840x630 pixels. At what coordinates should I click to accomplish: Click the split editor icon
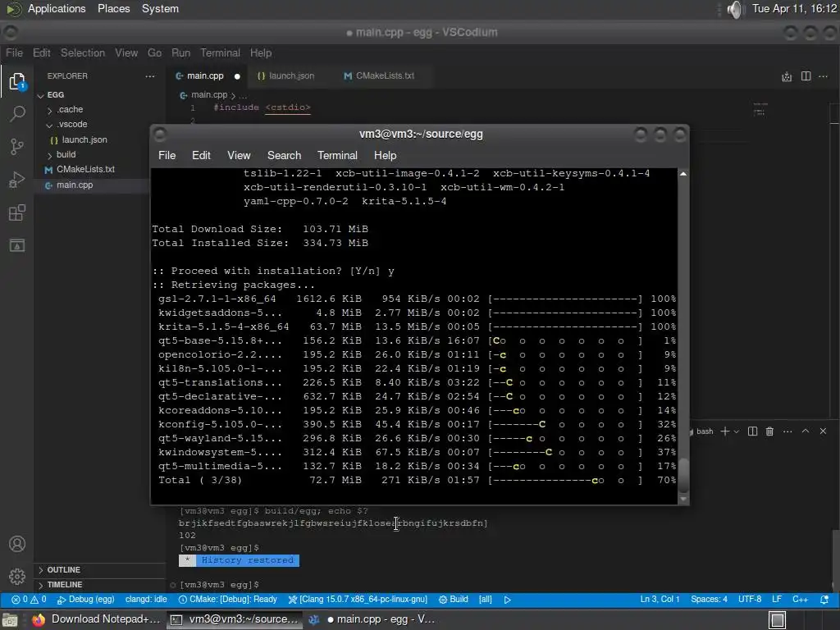pyautogui.click(x=806, y=76)
